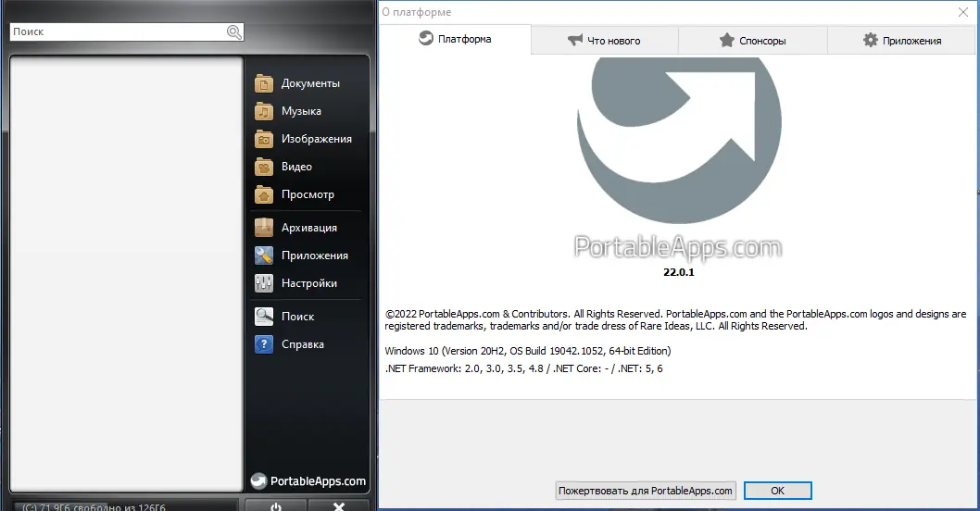Viewport: 980px width, 511px height.
Task: Click the X button at menu bottom
Action: click(x=339, y=506)
